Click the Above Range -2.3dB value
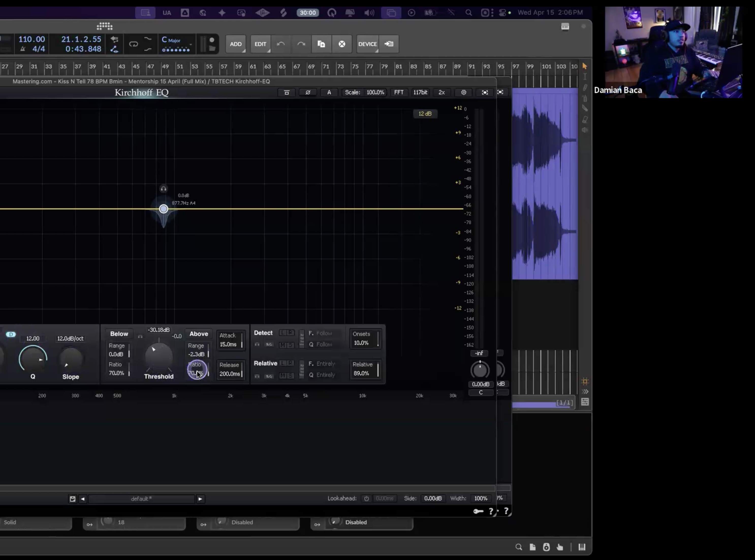 (197, 354)
